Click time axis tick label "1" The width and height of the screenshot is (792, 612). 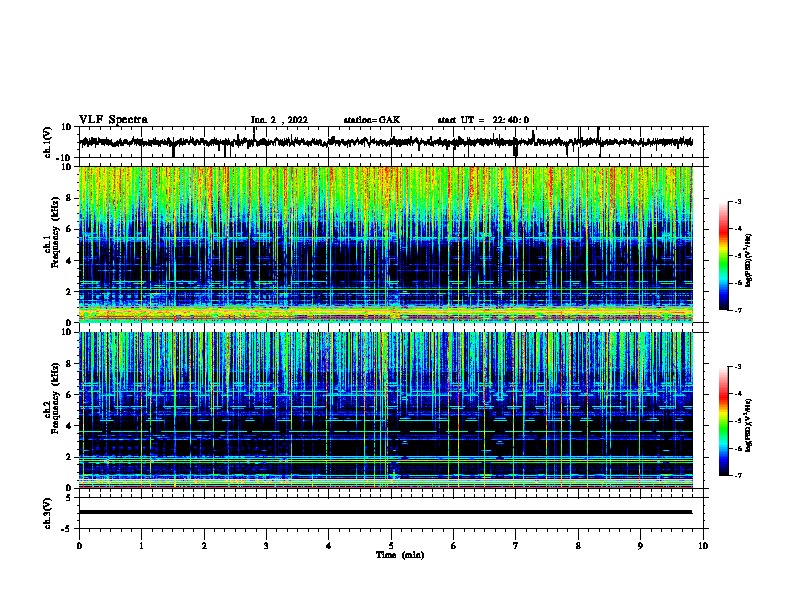coord(141,546)
